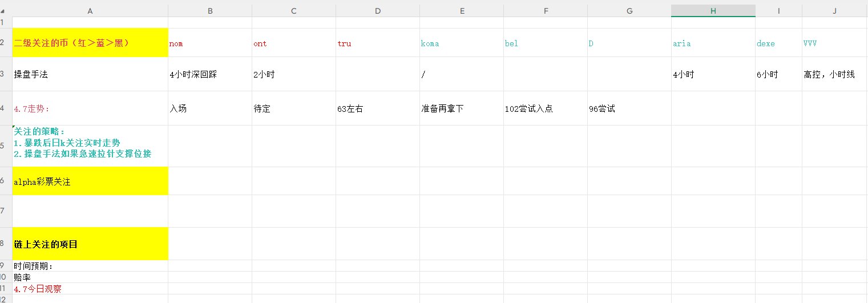
Task: Click yellow cell "alpha彩票关注"
Action: point(90,181)
